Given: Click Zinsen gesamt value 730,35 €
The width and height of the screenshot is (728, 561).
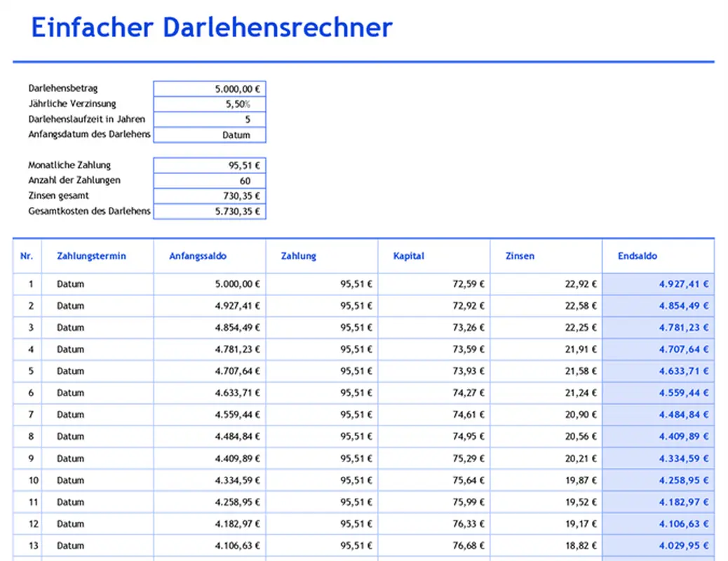Looking at the screenshot, I should click(210, 196).
